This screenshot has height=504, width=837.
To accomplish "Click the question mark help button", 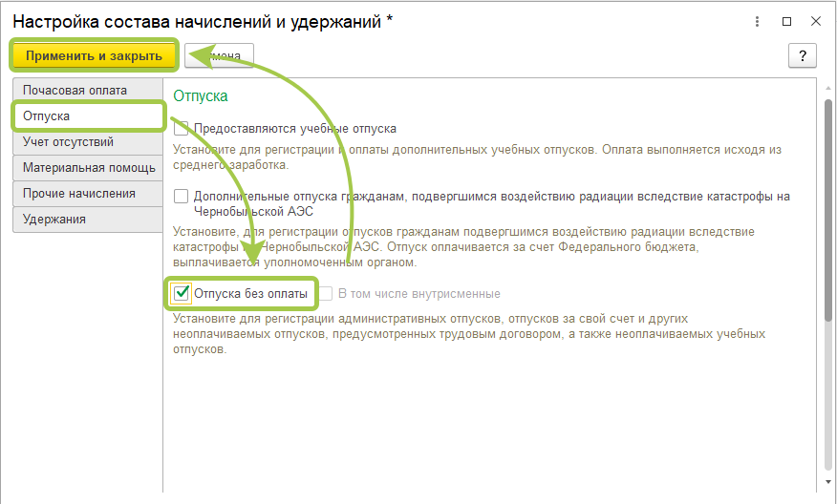I will [x=802, y=55].
